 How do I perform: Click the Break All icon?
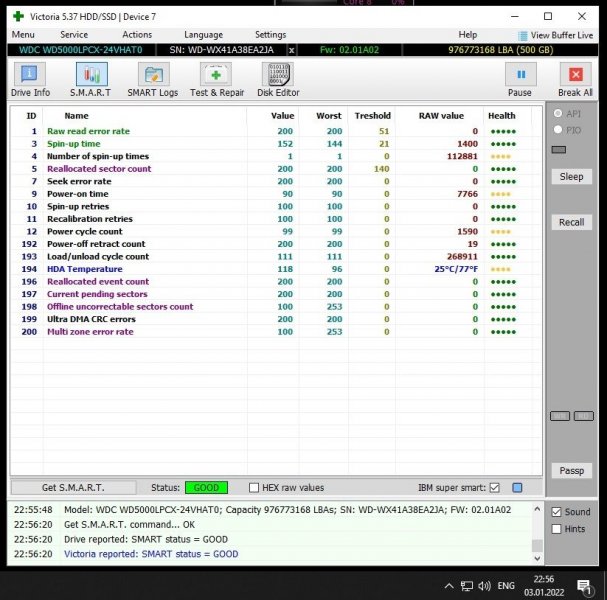tap(575, 79)
